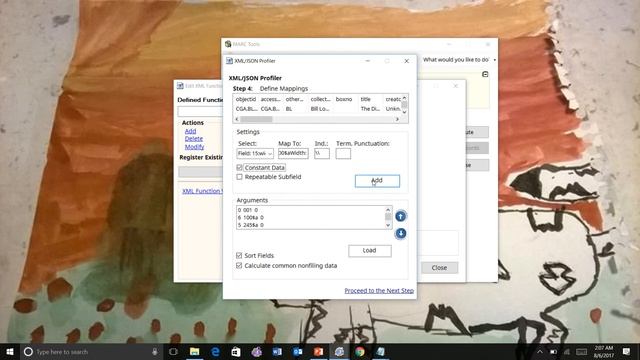Image resolution: width=640 pixels, height=360 pixels.
Task: Click the Cortana circle icon in taskbar
Action: (28, 351)
